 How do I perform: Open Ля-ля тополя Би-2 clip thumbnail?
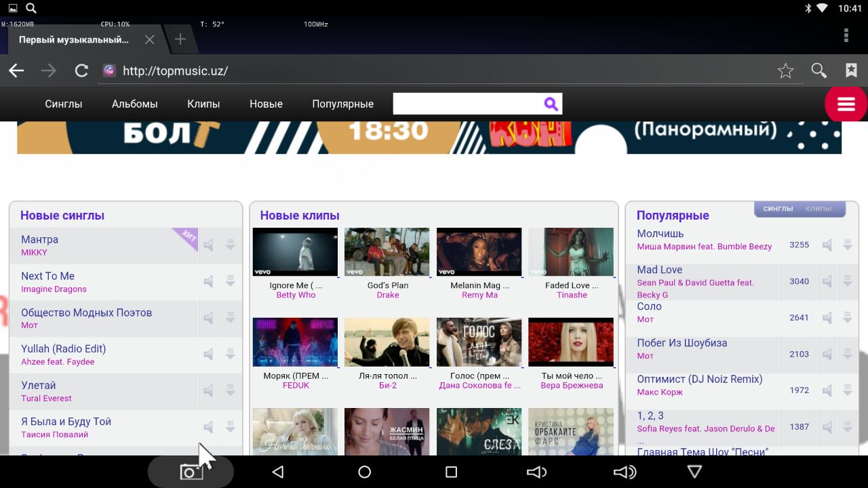pyautogui.click(x=387, y=342)
